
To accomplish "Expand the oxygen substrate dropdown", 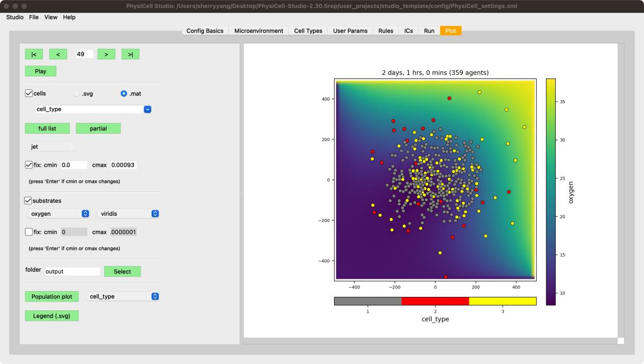I will [59, 214].
